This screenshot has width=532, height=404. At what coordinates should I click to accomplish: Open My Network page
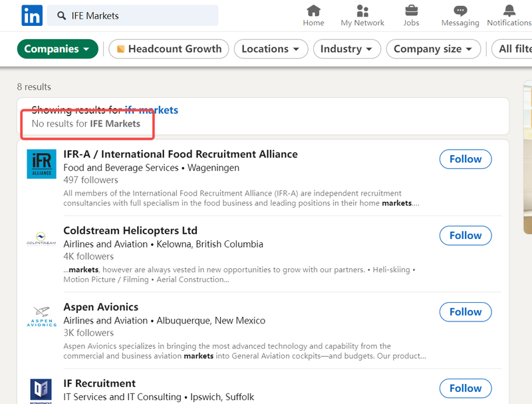pos(362,15)
